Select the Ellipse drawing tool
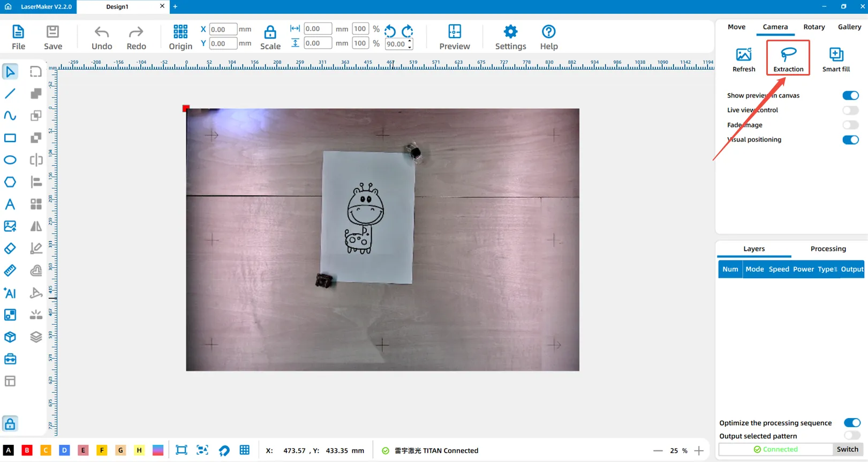The height and width of the screenshot is (462, 868). (x=10, y=160)
